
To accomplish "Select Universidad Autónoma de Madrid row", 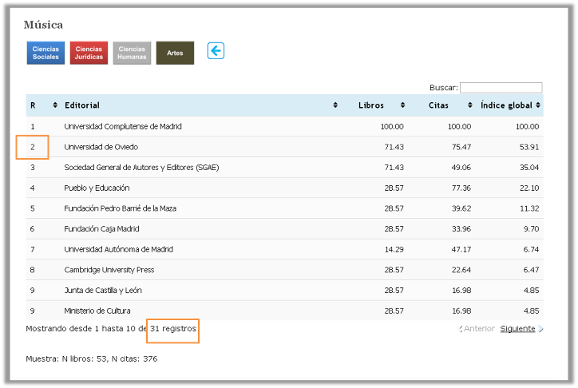I will point(285,249).
